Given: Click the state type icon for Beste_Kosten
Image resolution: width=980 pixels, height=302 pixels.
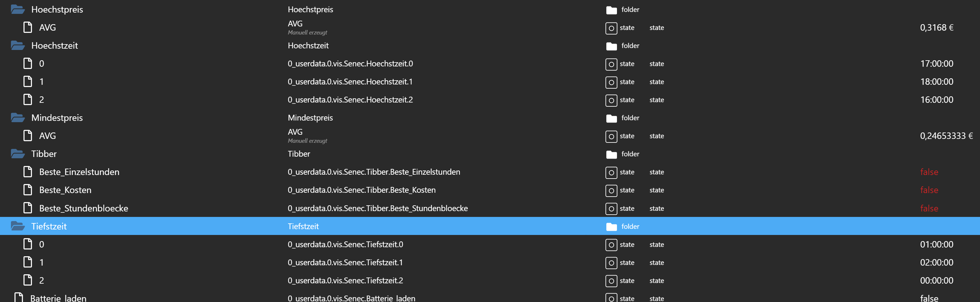Looking at the screenshot, I should pyautogui.click(x=611, y=191).
